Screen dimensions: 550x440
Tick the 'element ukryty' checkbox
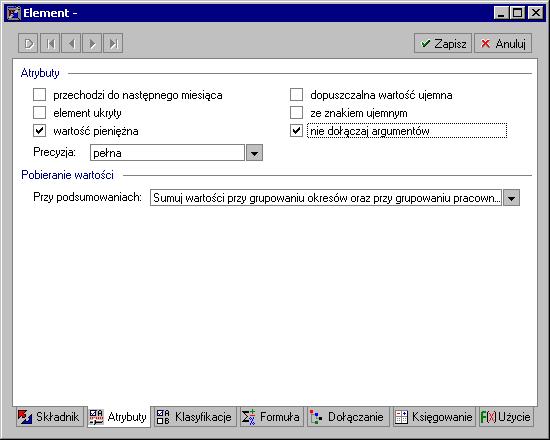pos(39,113)
